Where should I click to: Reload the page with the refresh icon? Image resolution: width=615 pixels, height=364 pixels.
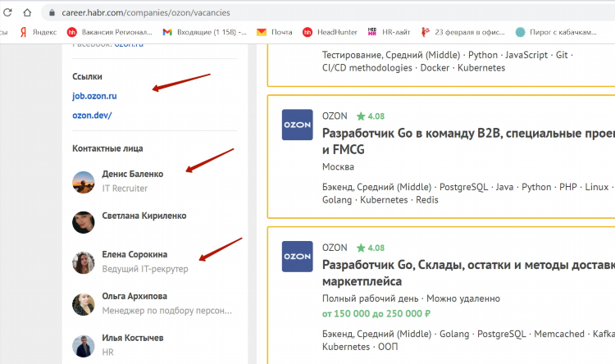pyautogui.click(x=7, y=12)
